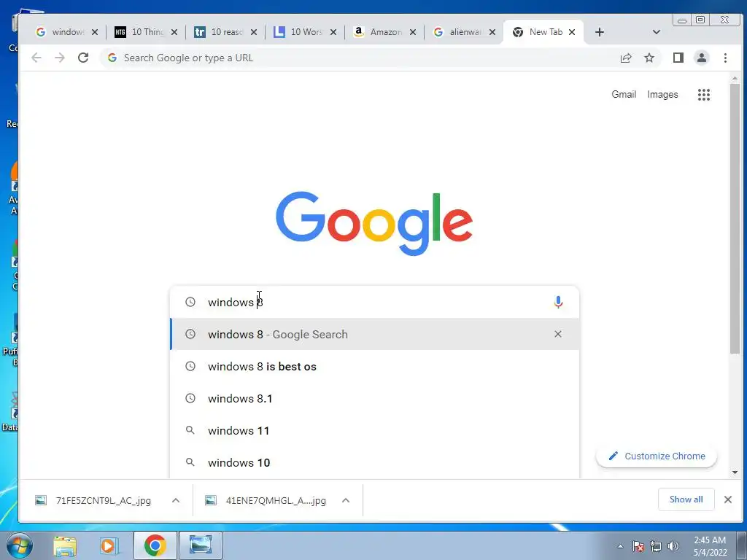This screenshot has height=560, width=747.
Task: Click the back navigation arrow
Action: click(36, 58)
